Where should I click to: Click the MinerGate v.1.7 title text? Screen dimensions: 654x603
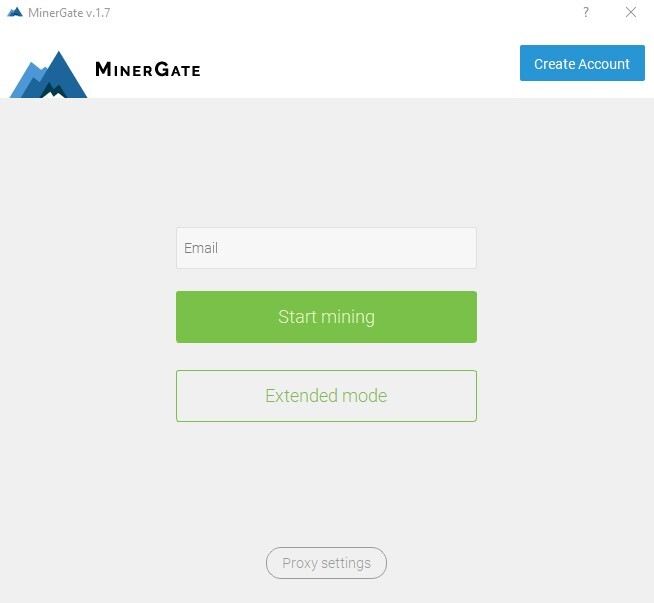69,13
